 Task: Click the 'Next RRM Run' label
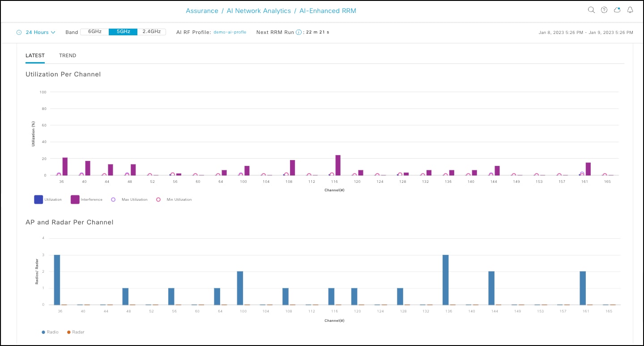(275, 32)
